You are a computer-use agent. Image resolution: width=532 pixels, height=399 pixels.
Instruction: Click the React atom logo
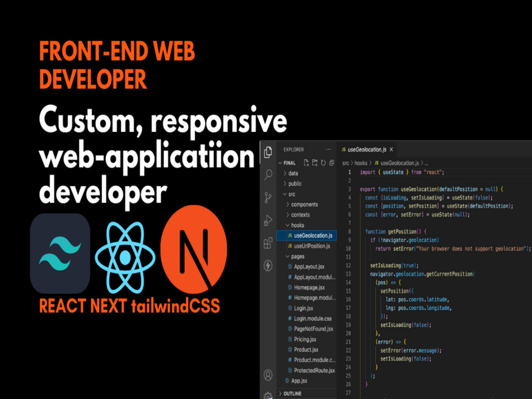coord(125,257)
